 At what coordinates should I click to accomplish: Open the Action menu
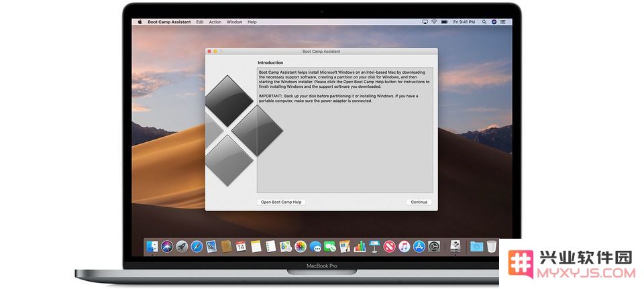(x=215, y=21)
